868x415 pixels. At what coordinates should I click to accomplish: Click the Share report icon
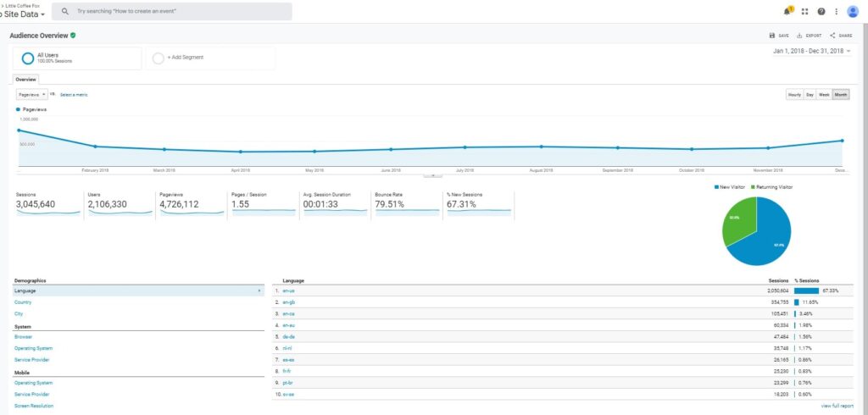(x=832, y=36)
